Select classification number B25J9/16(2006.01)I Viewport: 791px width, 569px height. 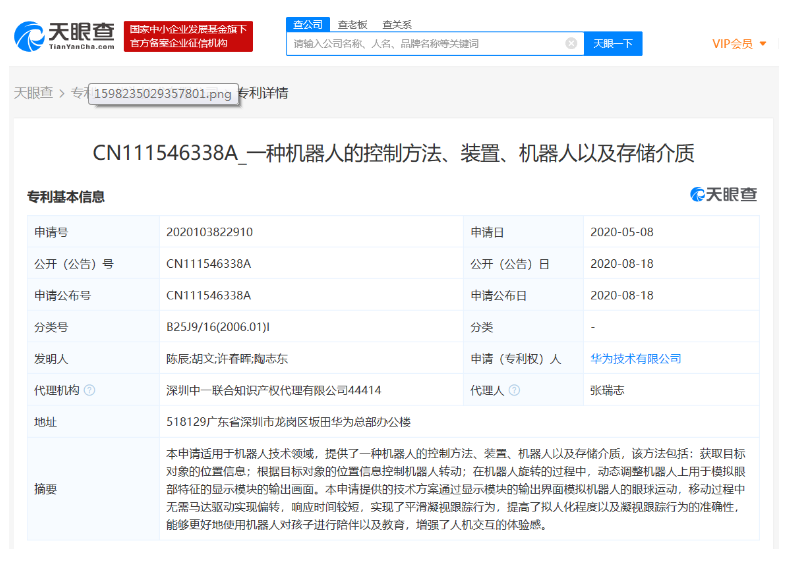[x=218, y=327]
